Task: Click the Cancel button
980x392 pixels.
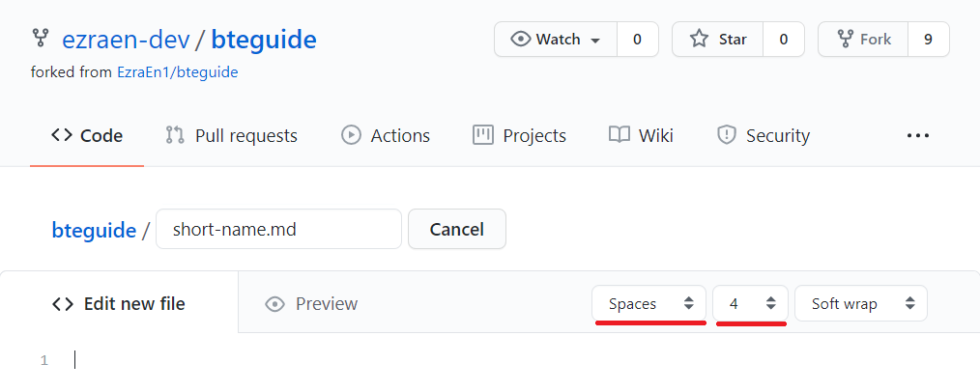Action: 457,229
